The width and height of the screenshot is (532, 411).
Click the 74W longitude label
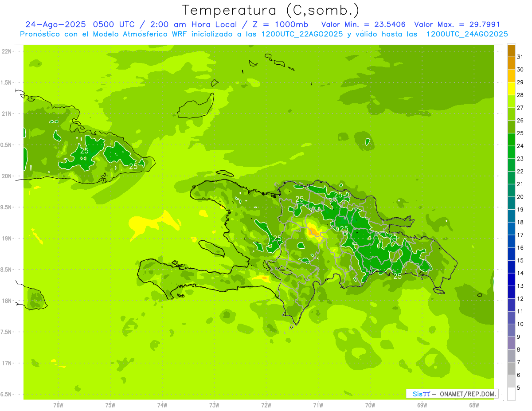[x=162, y=405]
